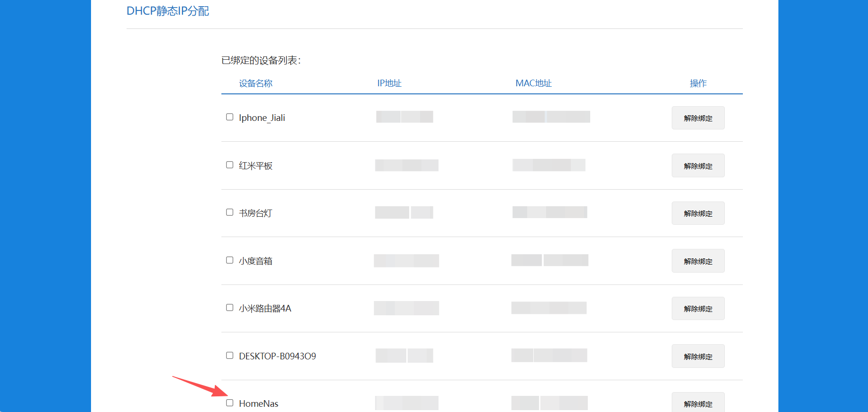Viewport: 868px width, 412px height.
Task: Unbind Iphone_Jiali with 解除绑定 button
Action: pyautogui.click(x=698, y=118)
